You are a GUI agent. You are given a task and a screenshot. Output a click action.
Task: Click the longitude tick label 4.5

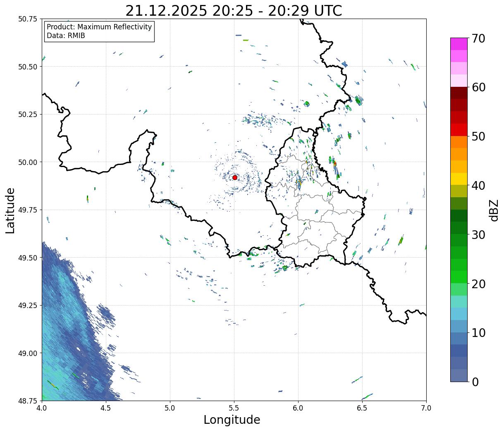pyautogui.click(x=106, y=408)
